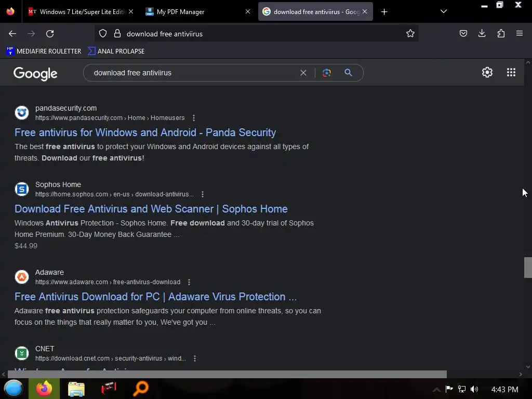Click the forward navigation arrow
The width and height of the screenshot is (532, 399).
point(31,34)
